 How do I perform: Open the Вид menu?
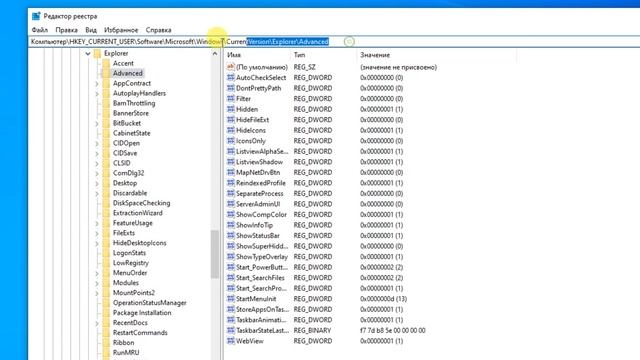click(91, 30)
